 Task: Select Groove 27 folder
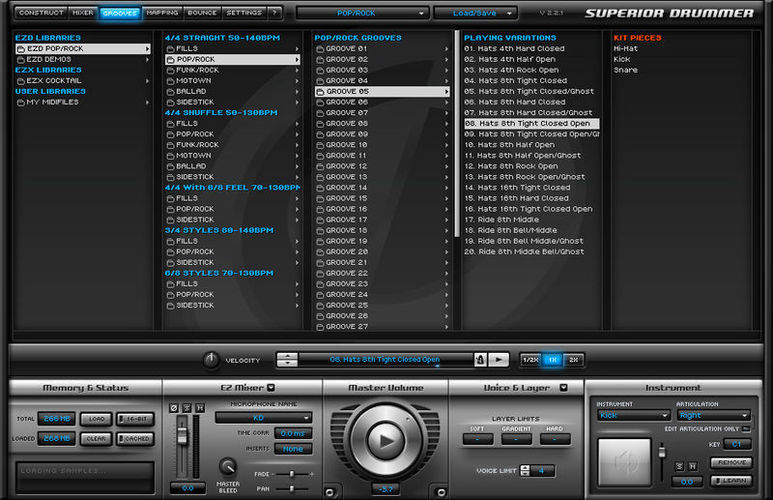tap(382, 326)
